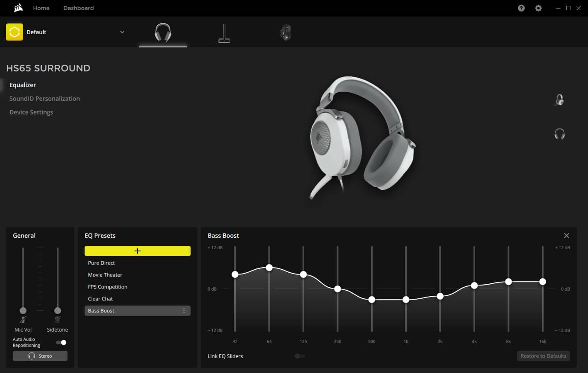The image size is (588, 373).
Task: Toggle Auto Audio Repositioning switch
Action: coord(61,342)
